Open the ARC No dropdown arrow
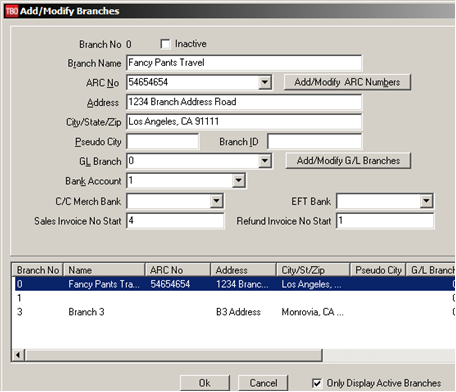Screen dimensions: 456x392 tap(265, 82)
